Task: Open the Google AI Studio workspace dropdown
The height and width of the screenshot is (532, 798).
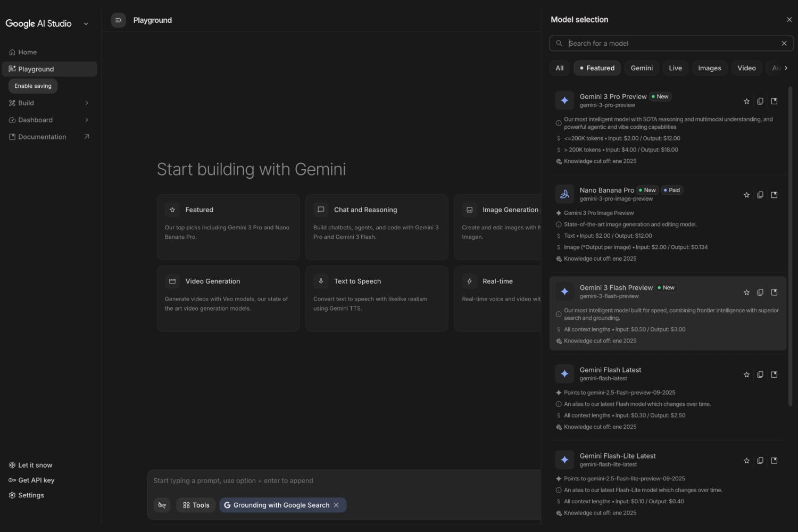Action: [86, 23]
